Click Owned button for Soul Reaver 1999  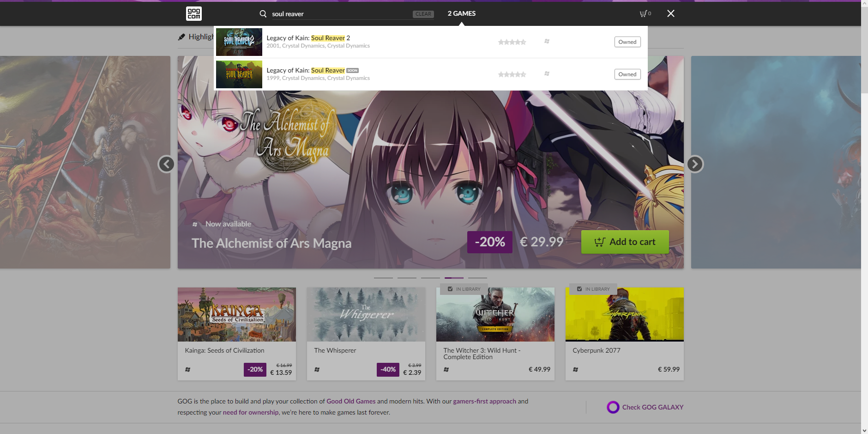(627, 74)
